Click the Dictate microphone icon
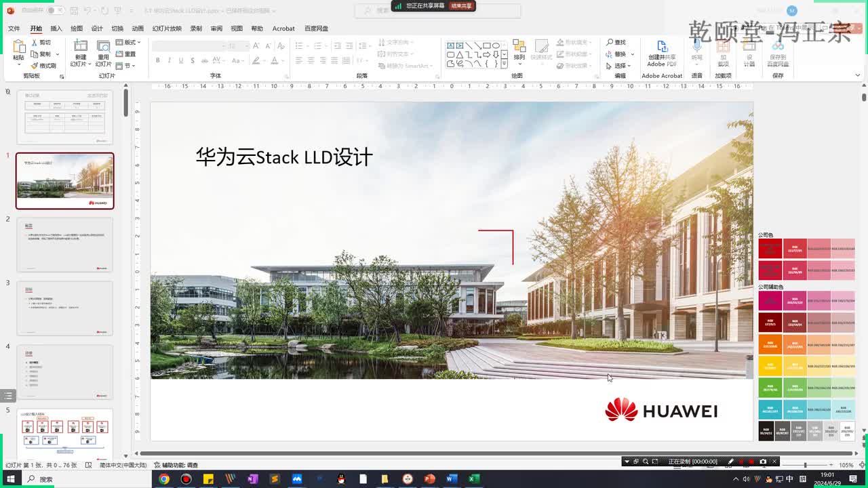Viewport: 868px width, 488px height. tap(696, 46)
